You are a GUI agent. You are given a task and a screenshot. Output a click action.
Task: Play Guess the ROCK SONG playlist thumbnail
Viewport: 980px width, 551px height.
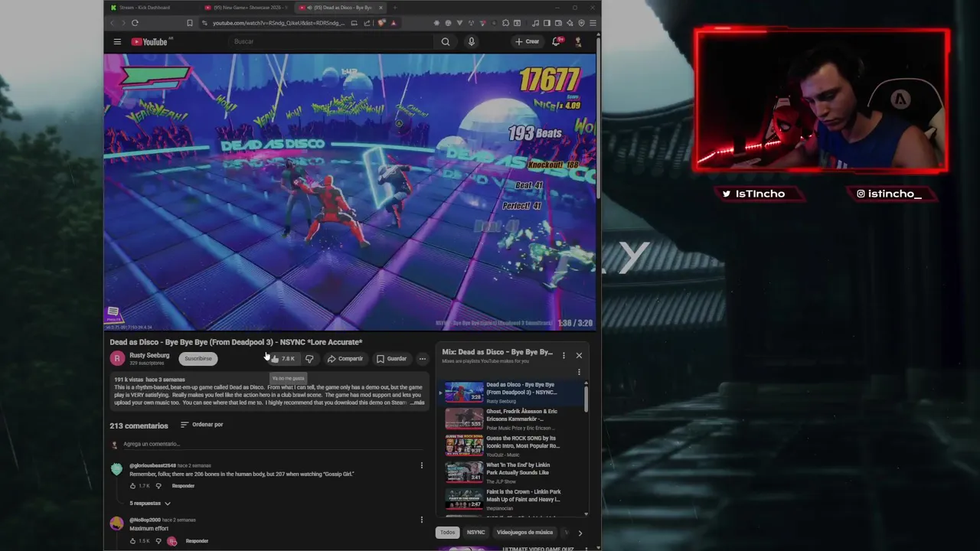(464, 446)
